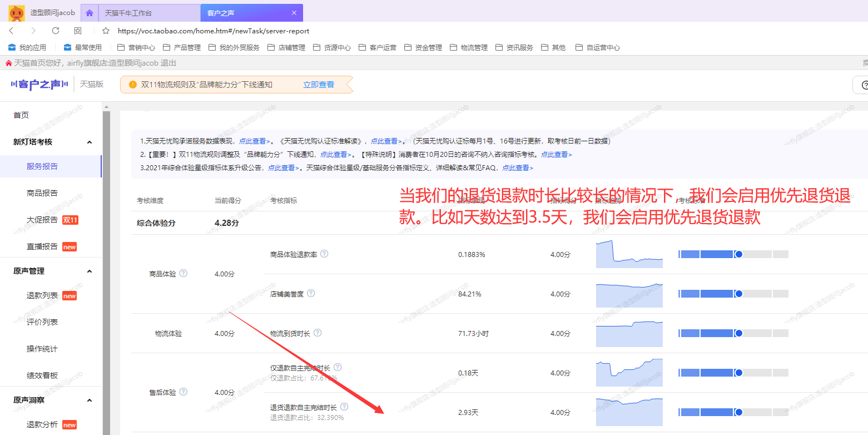Open 首页 in sidebar
The height and width of the screenshot is (435, 868).
click(x=21, y=115)
